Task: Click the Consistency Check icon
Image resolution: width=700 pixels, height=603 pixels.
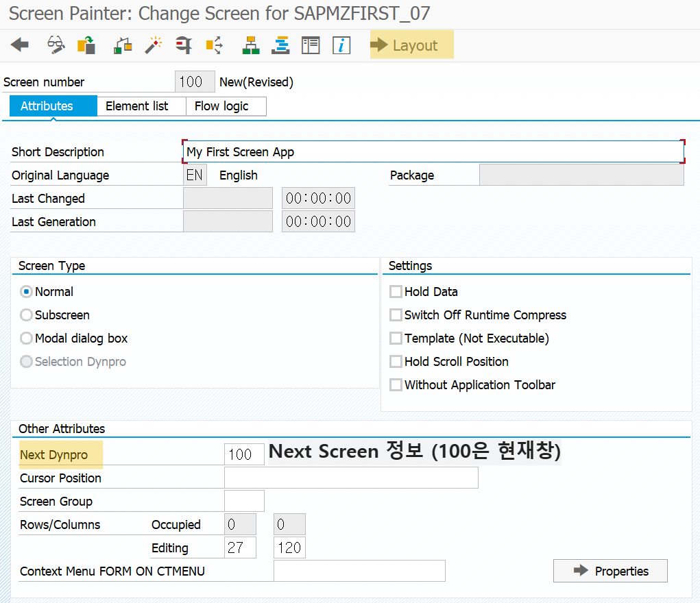Action: pyautogui.click(x=122, y=45)
